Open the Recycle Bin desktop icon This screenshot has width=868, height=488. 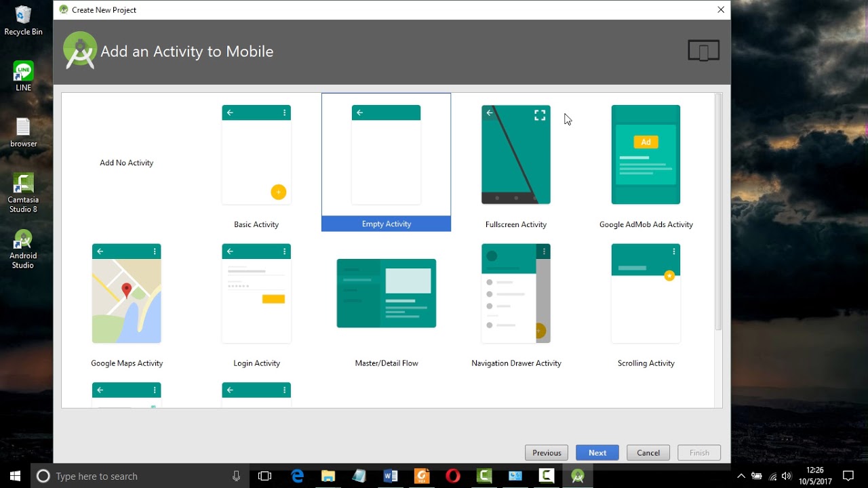pos(23,21)
